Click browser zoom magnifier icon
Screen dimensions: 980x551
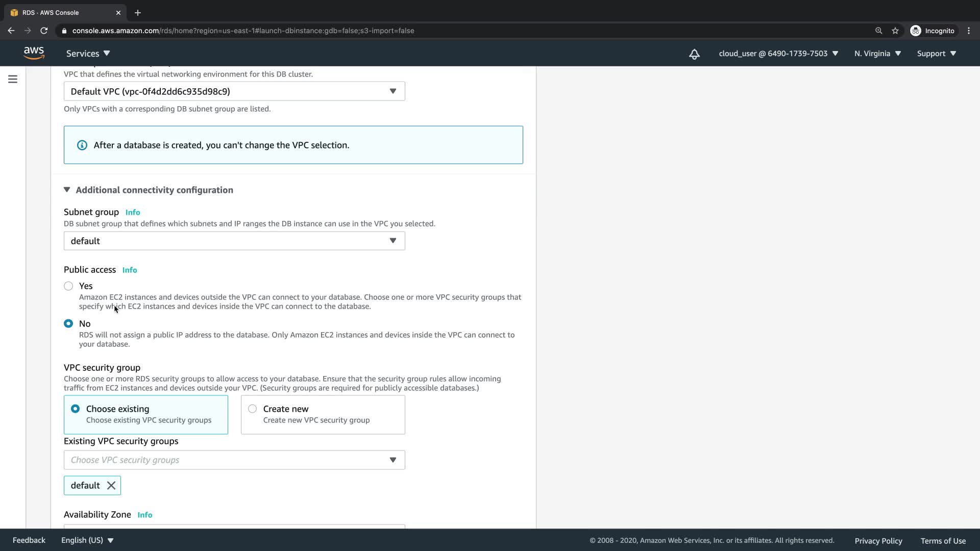(x=878, y=31)
